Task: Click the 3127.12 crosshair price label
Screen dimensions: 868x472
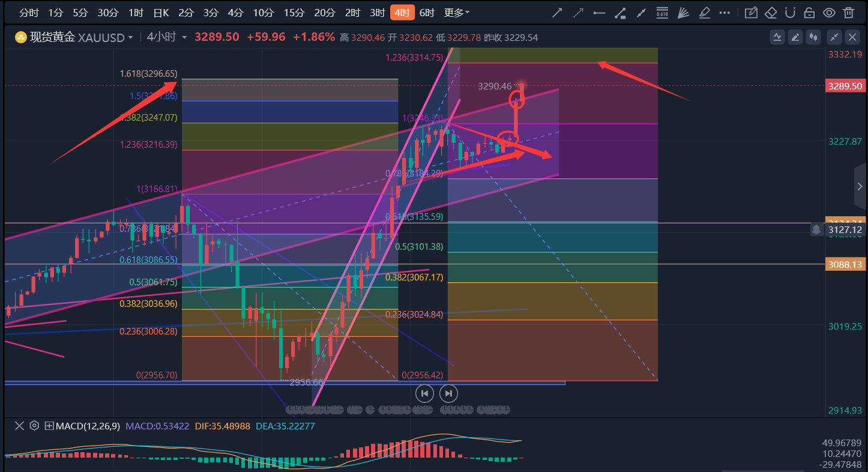Action: pos(845,229)
